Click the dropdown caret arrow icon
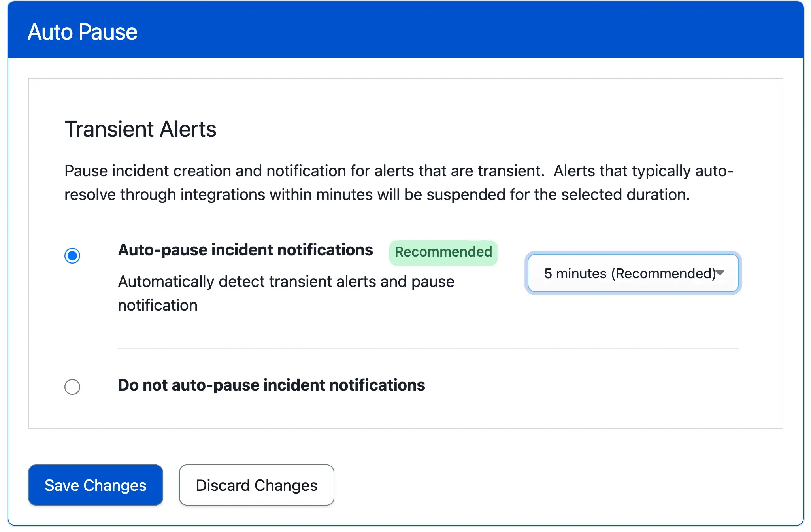The image size is (811, 532). pos(720,273)
